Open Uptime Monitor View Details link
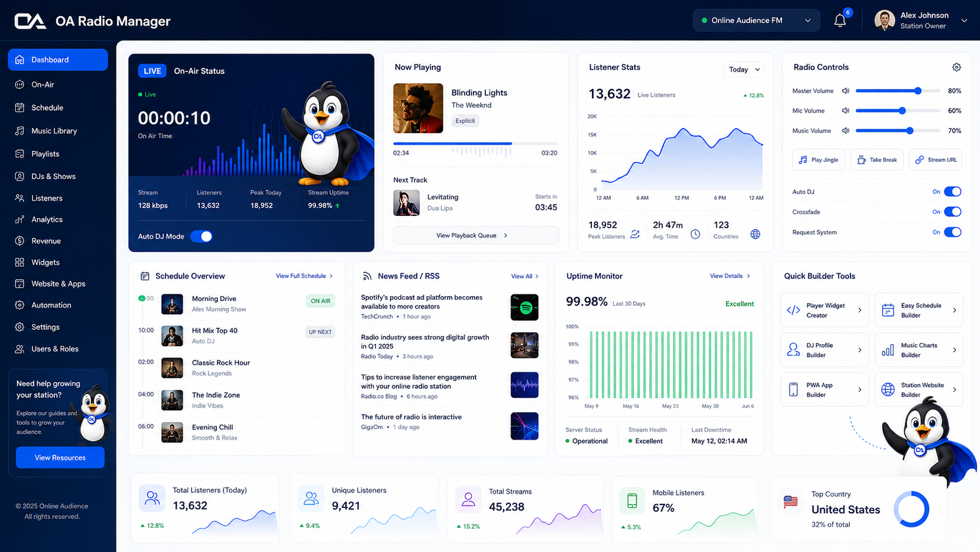The height and width of the screenshot is (552, 980). click(x=730, y=276)
